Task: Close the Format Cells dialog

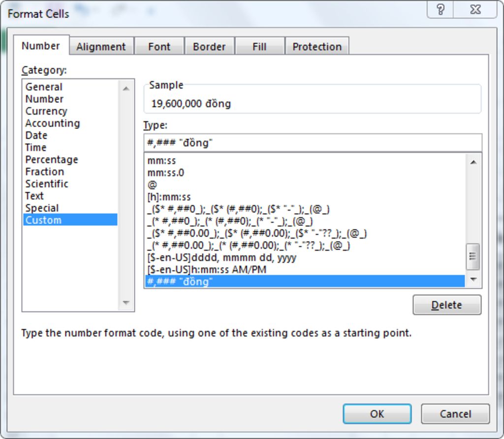Action: [475, 9]
